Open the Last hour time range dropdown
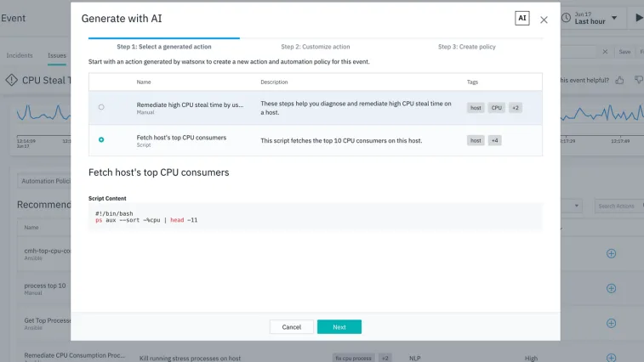This screenshot has height=362, width=644. point(614,18)
